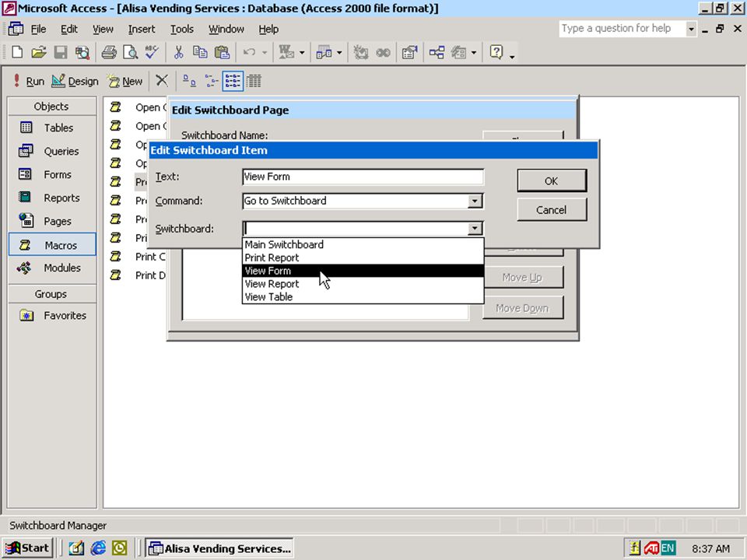Click the Windows Start button
Viewport: 747px width, 560px height.
coord(28,548)
